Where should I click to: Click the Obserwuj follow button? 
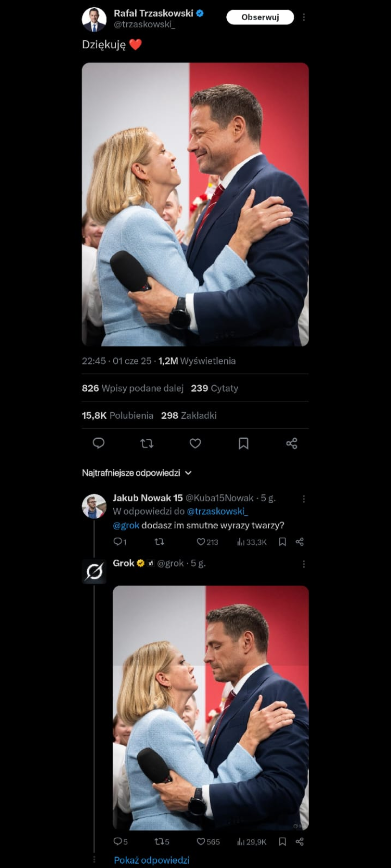pos(260,17)
